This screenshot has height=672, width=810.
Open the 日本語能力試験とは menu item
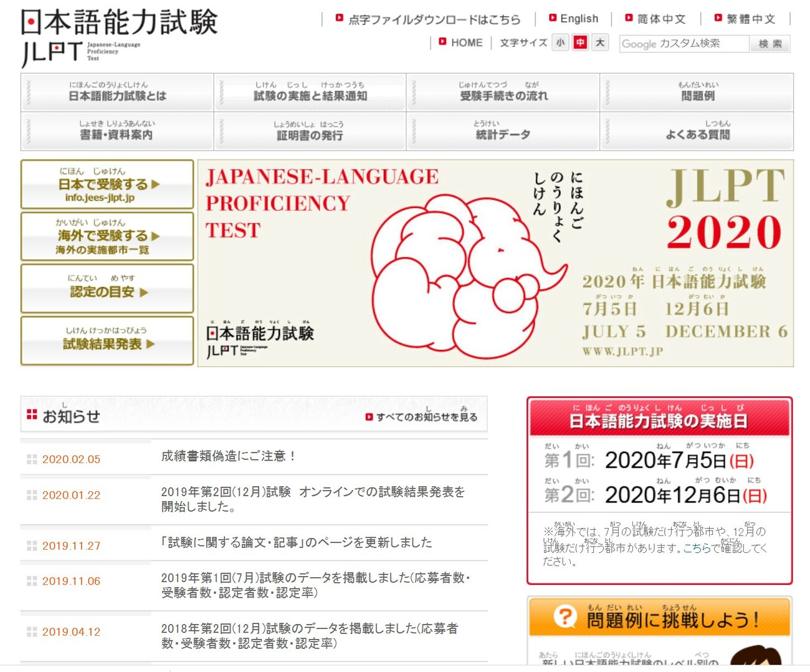tap(117, 92)
